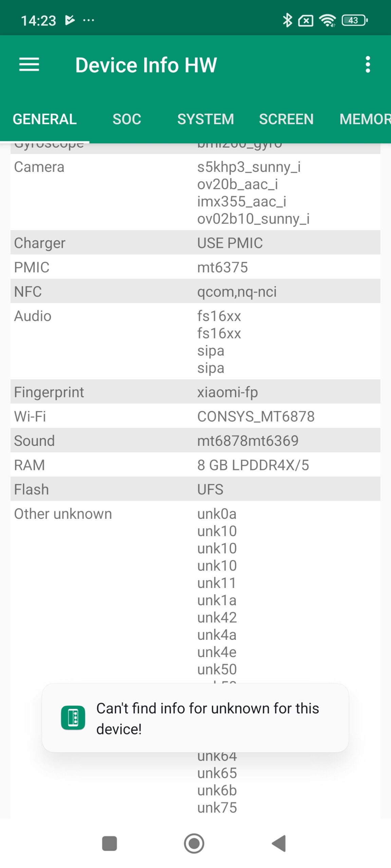Viewport: 391px width, 868px height.
Task: Tap the Wi-Fi signal status icon
Action: pyautogui.click(x=327, y=20)
